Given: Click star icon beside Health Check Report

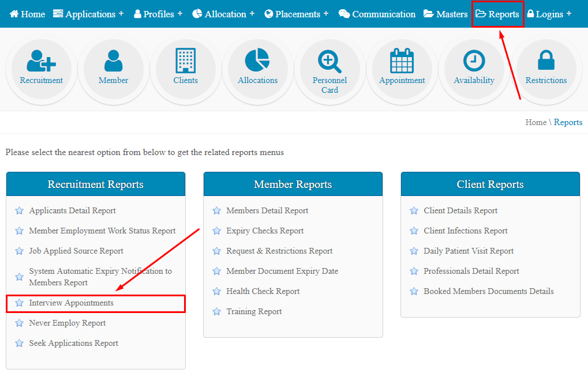Looking at the screenshot, I should point(216,292).
